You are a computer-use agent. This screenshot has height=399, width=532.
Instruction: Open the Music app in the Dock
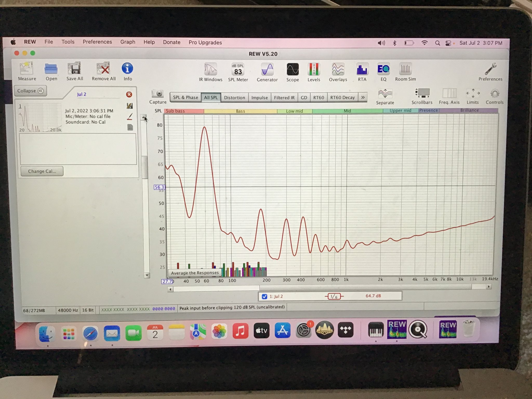(x=240, y=331)
